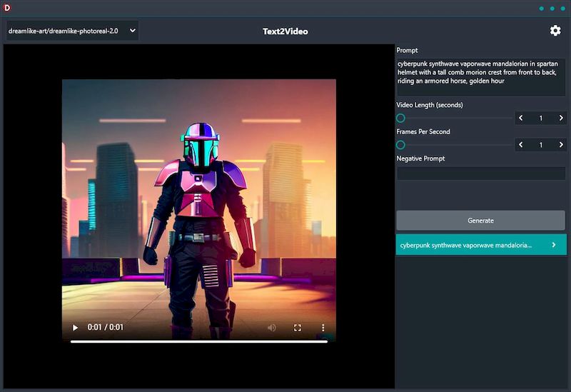
Task: Increase Video Length with right arrow
Action: tap(561, 118)
